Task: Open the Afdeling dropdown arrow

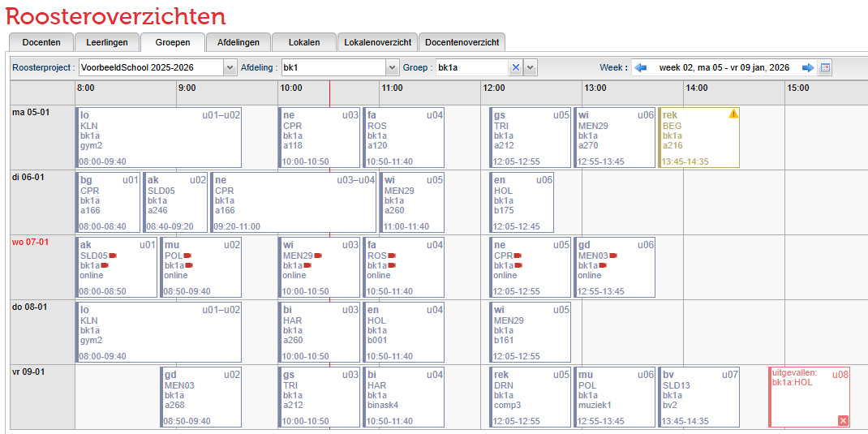Action: point(393,67)
